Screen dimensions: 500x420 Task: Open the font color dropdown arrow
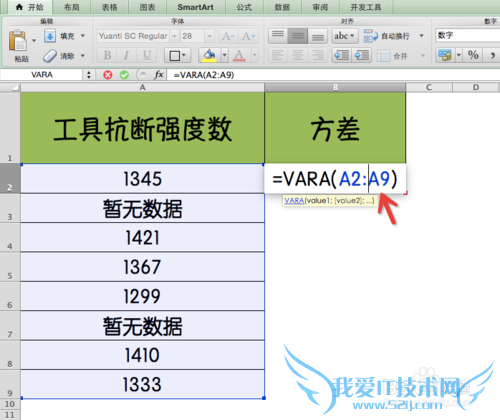coord(255,55)
